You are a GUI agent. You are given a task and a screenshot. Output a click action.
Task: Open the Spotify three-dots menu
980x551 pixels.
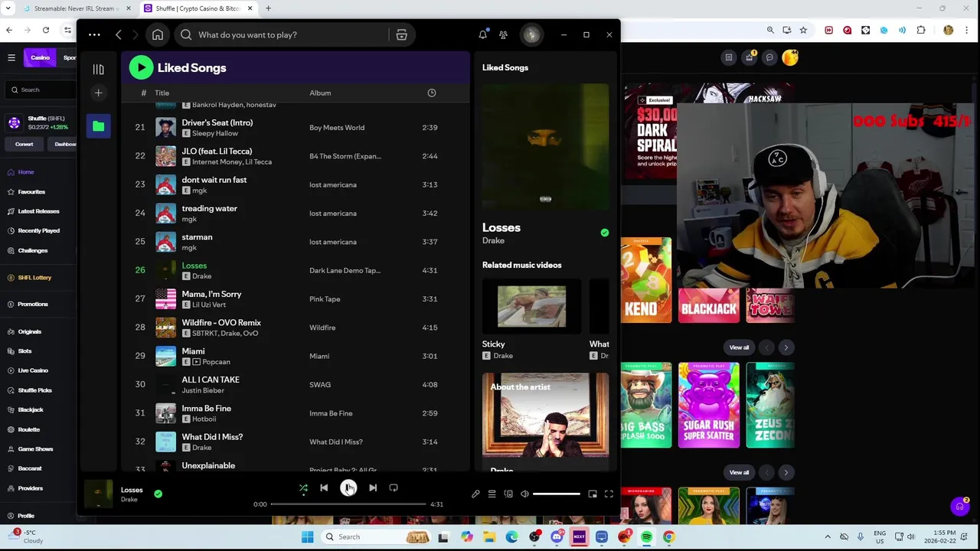point(94,34)
